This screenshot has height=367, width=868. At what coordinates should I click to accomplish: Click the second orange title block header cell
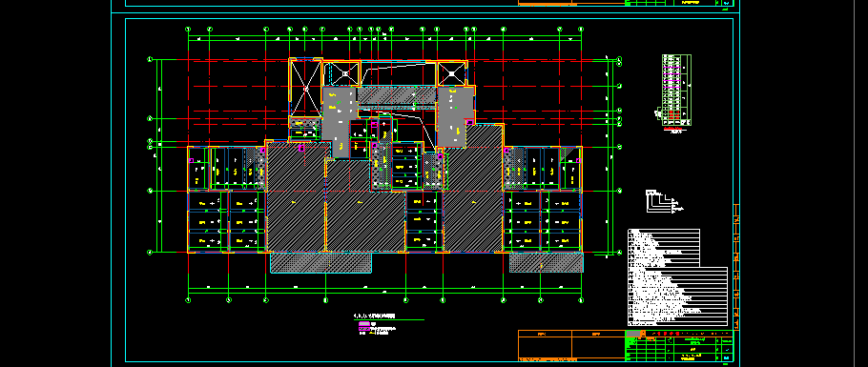[597, 334]
